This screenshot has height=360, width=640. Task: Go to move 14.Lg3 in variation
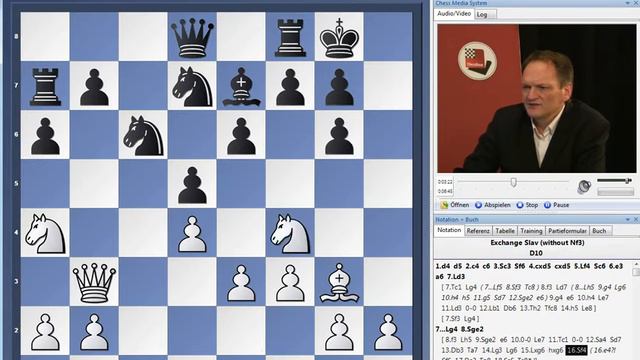pos(492,350)
